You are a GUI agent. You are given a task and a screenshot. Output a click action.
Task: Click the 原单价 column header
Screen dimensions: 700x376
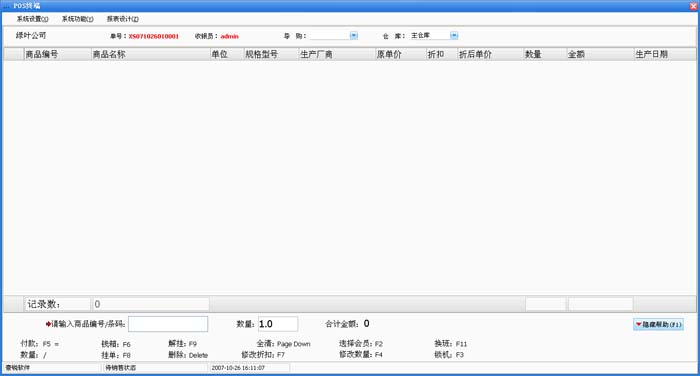(401, 54)
